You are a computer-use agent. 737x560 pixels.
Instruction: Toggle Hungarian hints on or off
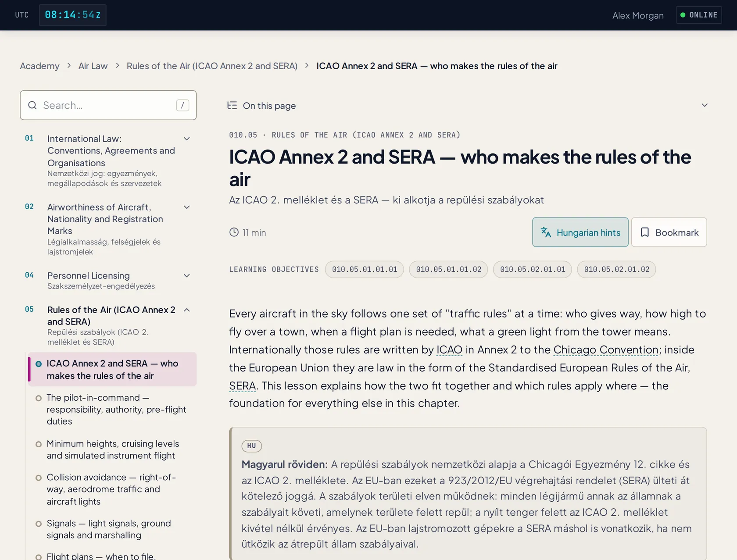pos(580,232)
